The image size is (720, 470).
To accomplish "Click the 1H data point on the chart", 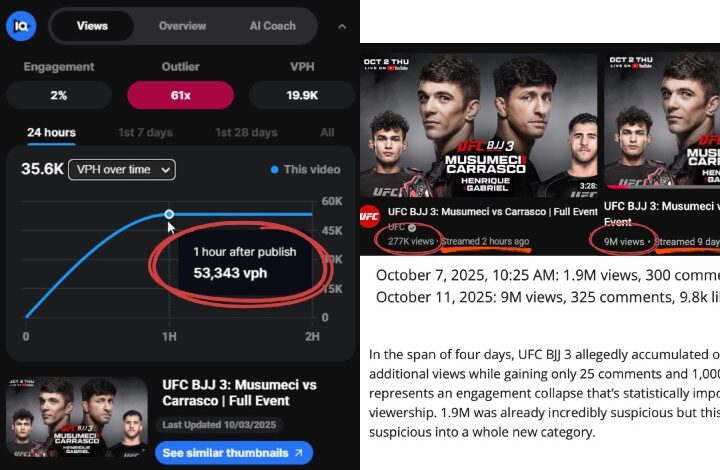I will (x=169, y=214).
